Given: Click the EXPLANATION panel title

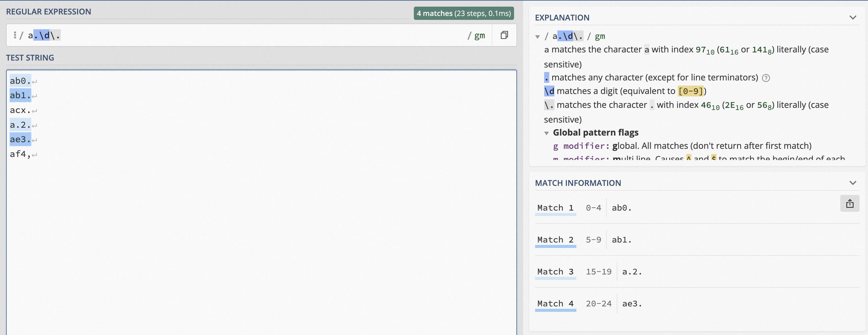Looking at the screenshot, I should 562,17.
